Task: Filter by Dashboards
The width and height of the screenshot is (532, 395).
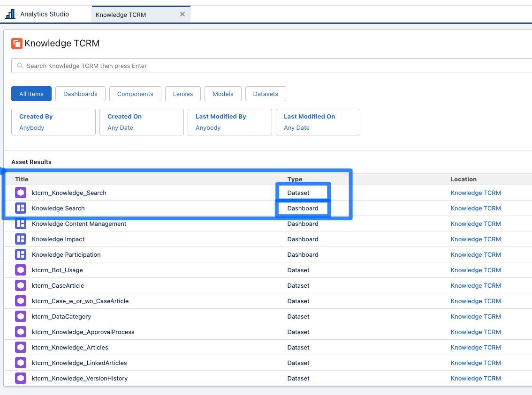Action: 80,94
